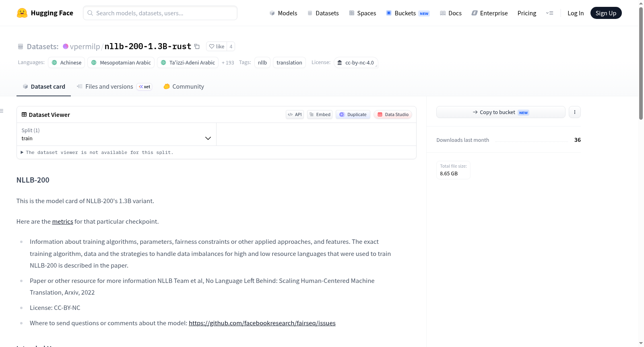
Task: Expand the dataset viewer not available message
Action: (97, 152)
